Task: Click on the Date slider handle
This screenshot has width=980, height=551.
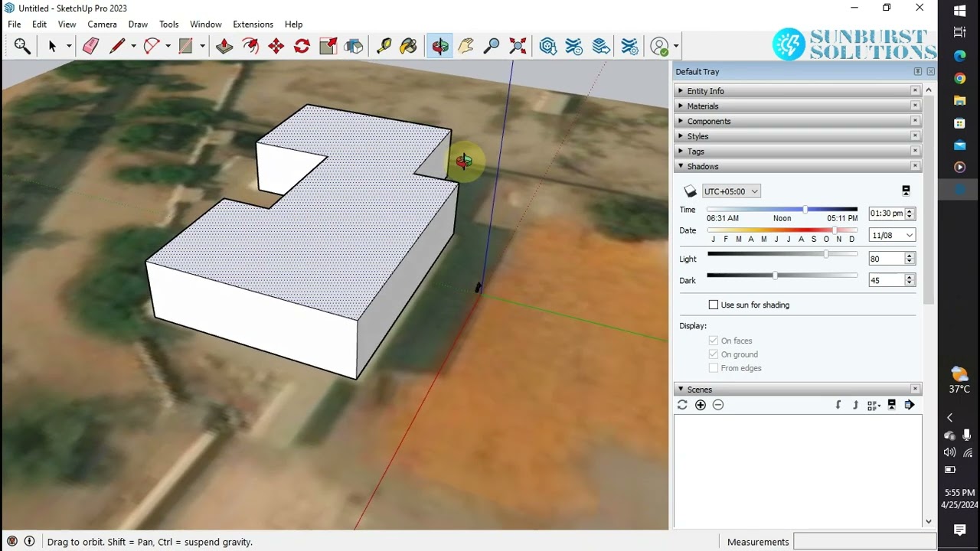Action: [x=835, y=230]
